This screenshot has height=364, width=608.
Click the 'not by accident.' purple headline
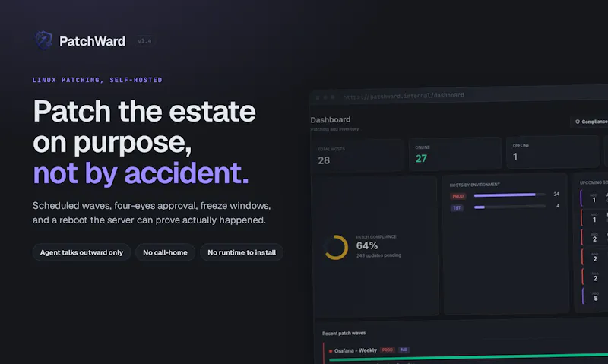pyautogui.click(x=141, y=173)
